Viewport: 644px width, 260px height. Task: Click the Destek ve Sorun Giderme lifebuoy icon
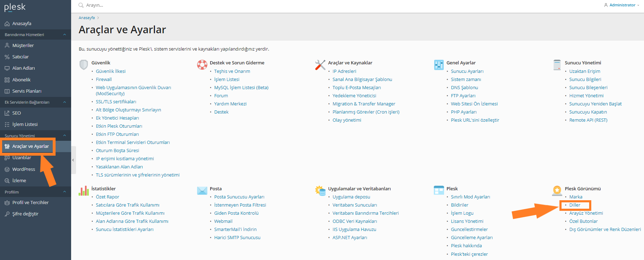click(202, 65)
